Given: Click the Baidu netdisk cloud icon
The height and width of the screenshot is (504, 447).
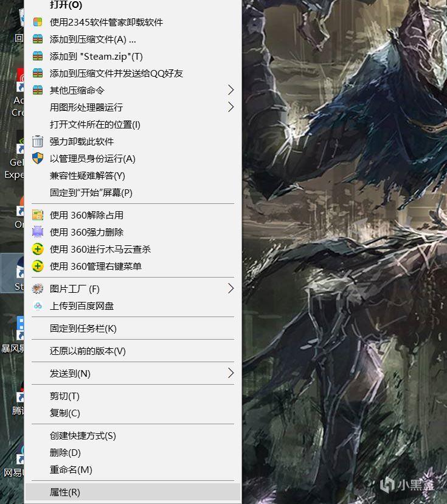Looking at the screenshot, I should [x=38, y=306].
